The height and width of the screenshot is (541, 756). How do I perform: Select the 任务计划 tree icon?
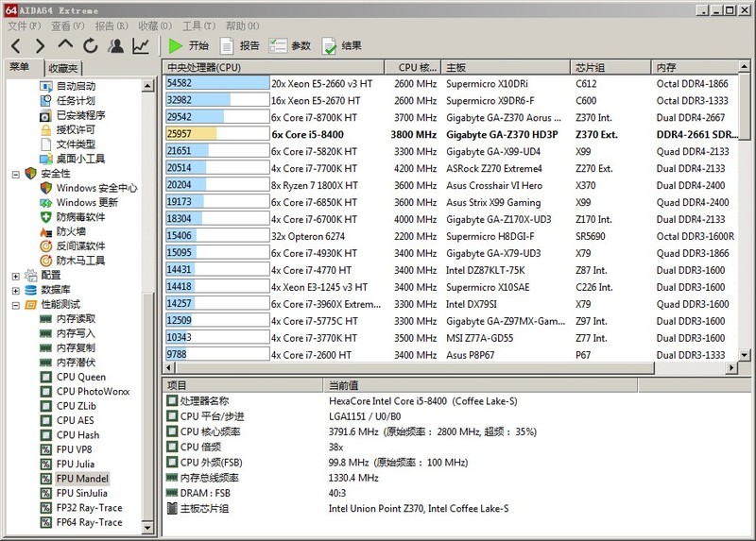tap(45, 101)
